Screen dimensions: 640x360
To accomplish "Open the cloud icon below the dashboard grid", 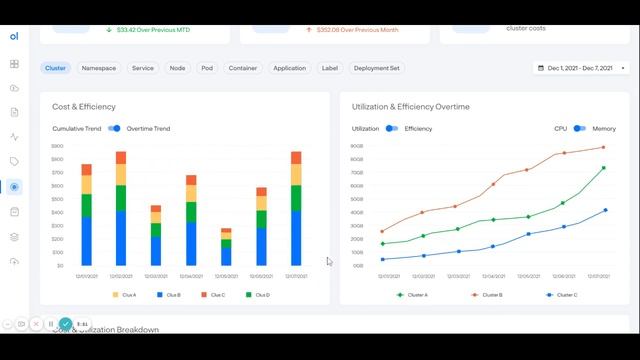I will click(14, 88).
